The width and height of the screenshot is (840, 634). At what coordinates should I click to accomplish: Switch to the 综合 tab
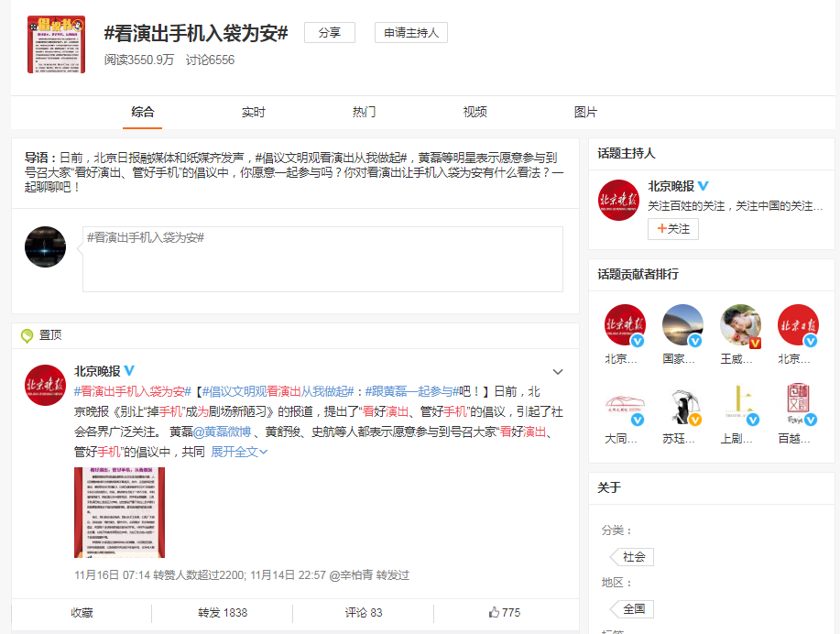click(x=143, y=112)
